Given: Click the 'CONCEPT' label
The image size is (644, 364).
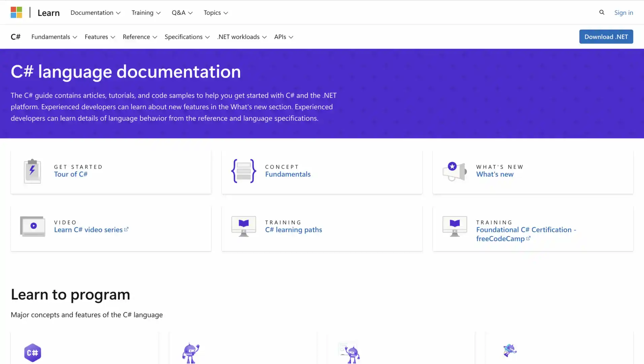Looking at the screenshot, I should (x=282, y=167).
